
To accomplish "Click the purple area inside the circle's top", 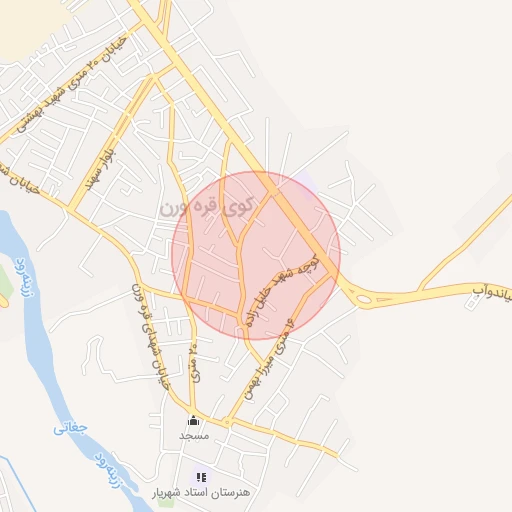I will [306, 184].
